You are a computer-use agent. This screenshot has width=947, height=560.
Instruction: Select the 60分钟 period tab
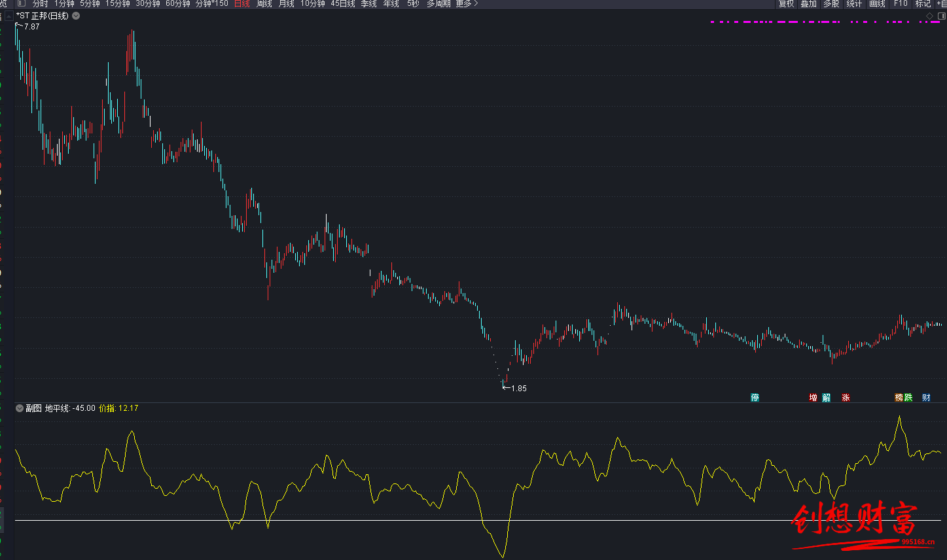[178, 4]
